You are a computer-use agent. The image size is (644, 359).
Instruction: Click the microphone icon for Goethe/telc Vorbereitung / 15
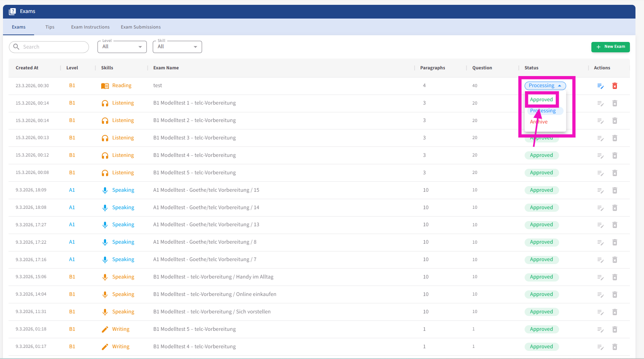[105, 190]
